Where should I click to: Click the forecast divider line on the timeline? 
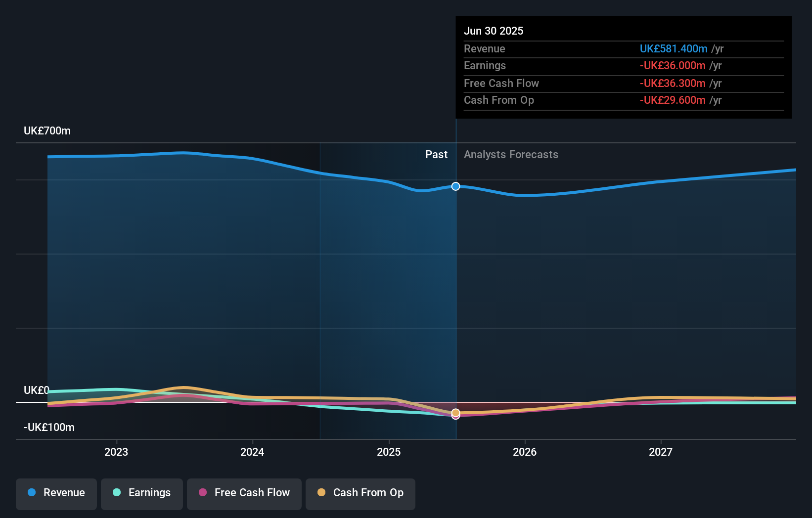pyautogui.click(x=455, y=277)
